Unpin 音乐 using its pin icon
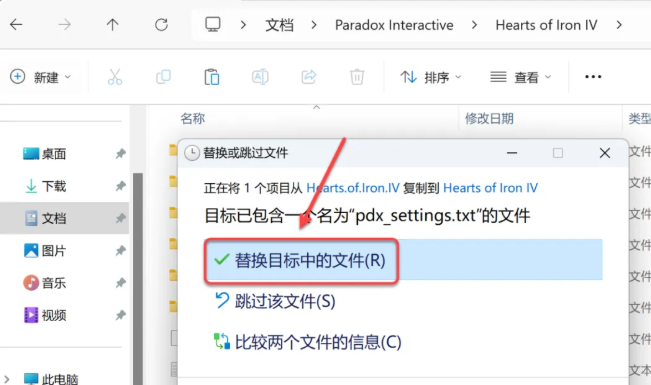651x385 pixels. pyautogui.click(x=120, y=283)
